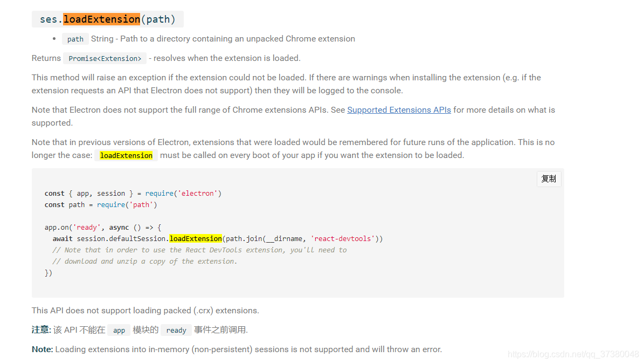Click the Promise<Extension> return type
The image size is (644, 364).
[x=105, y=58]
